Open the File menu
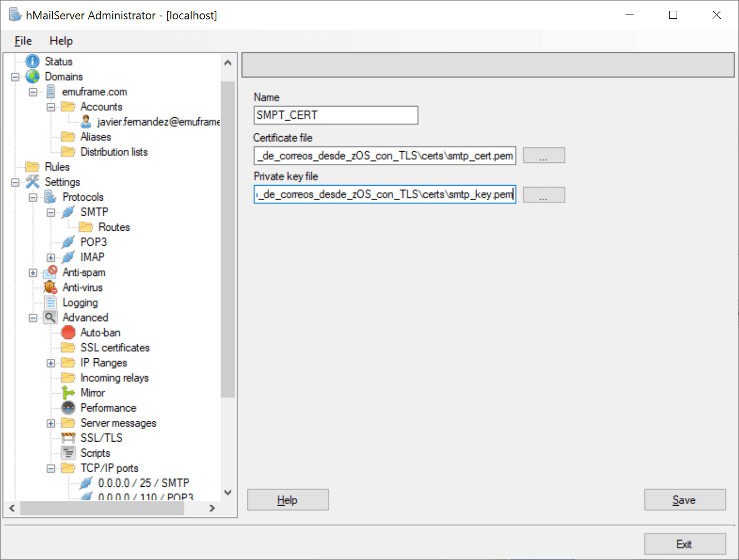The image size is (739, 560). click(23, 40)
